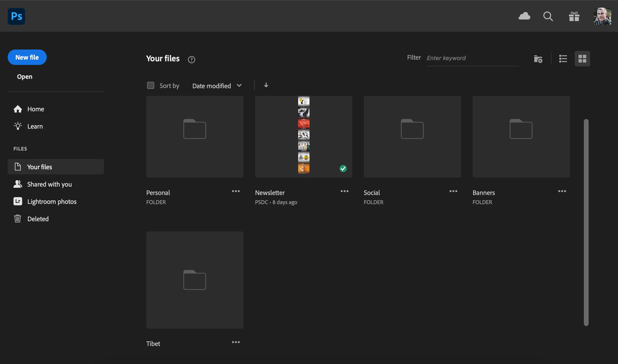Viewport: 618px width, 364px height.
Task: Open the cloud storage status icon
Action: coord(524,16)
